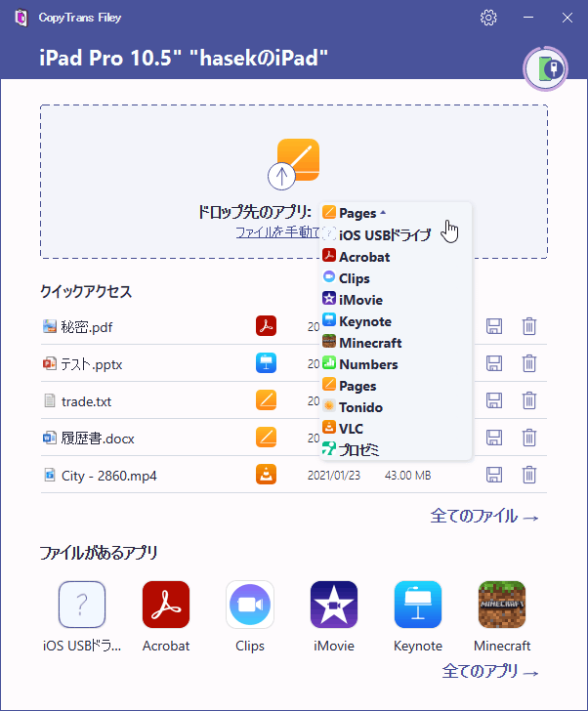Choose Acrobat from the dropdown list
Screen dimensions: 588x711
pos(356,257)
